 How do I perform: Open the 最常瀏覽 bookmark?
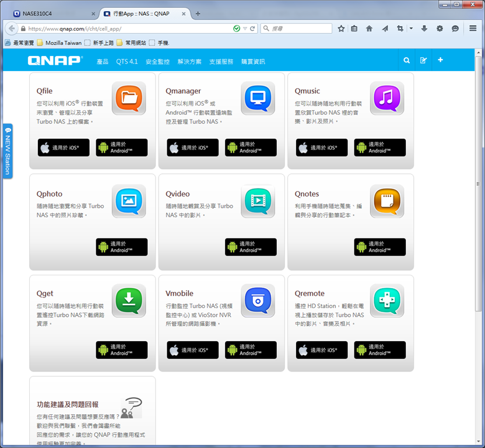pyautogui.click(x=20, y=43)
